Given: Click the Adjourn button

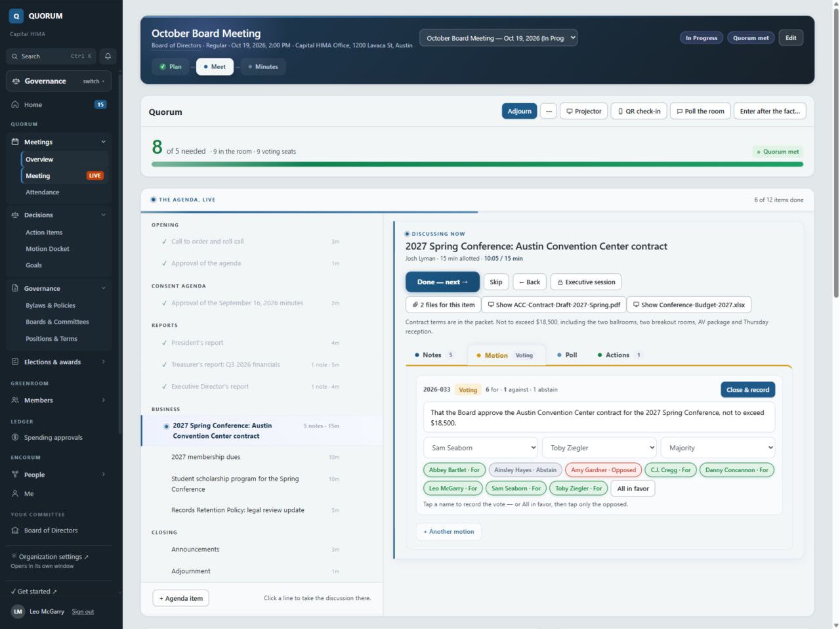Looking at the screenshot, I should click(x=519, y=112).
